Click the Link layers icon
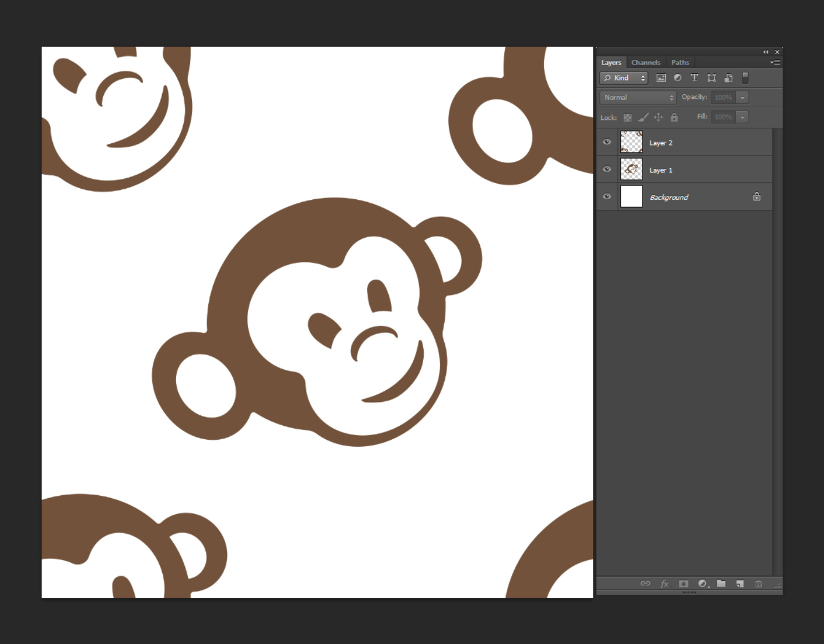Screen dimensions: 824x644 pyautogui.click(x=646, y=583)
